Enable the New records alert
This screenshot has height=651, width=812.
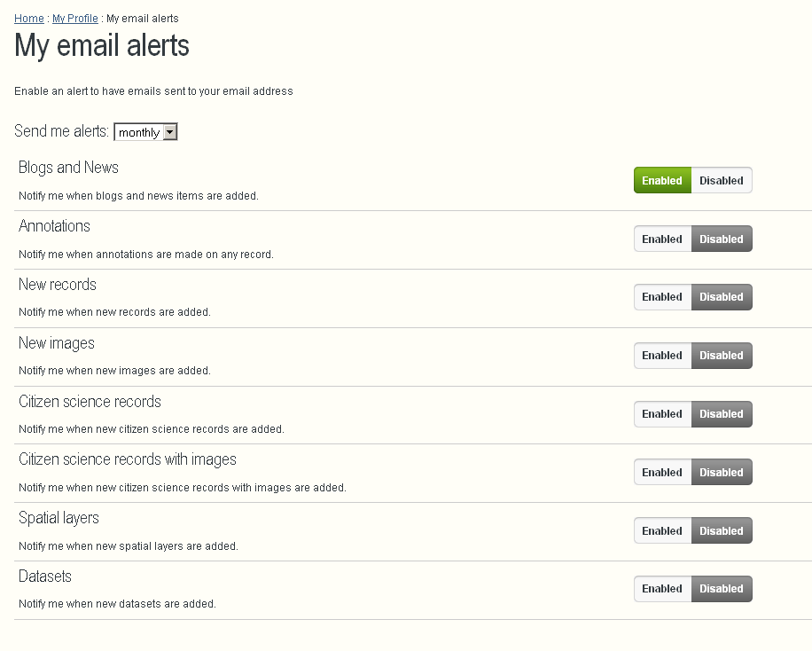click(x=662, y=297)
